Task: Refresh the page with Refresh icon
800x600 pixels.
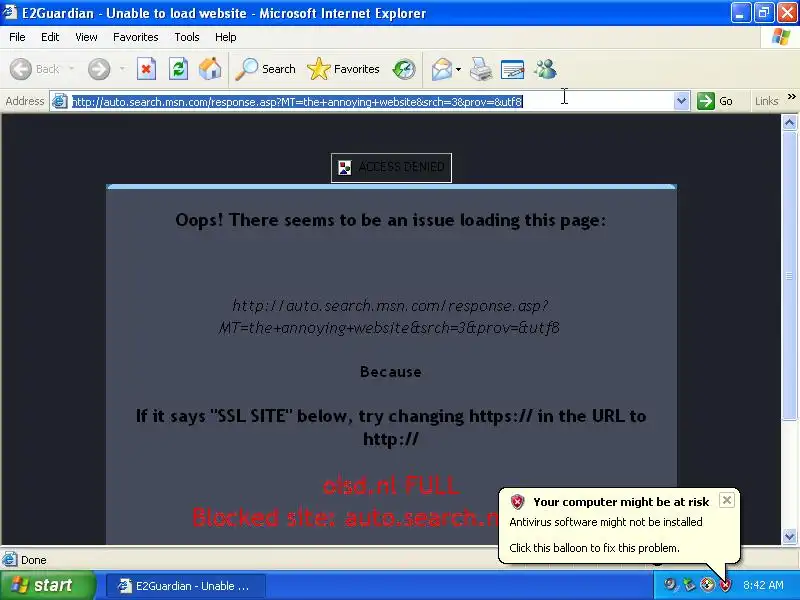Action: click(x=178, y=69)
